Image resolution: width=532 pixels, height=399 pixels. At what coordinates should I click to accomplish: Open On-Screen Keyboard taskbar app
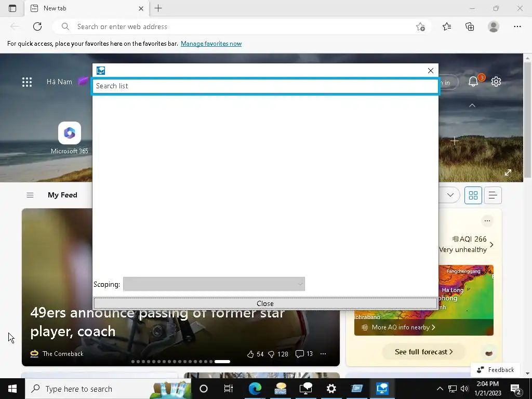pos(280,389)
